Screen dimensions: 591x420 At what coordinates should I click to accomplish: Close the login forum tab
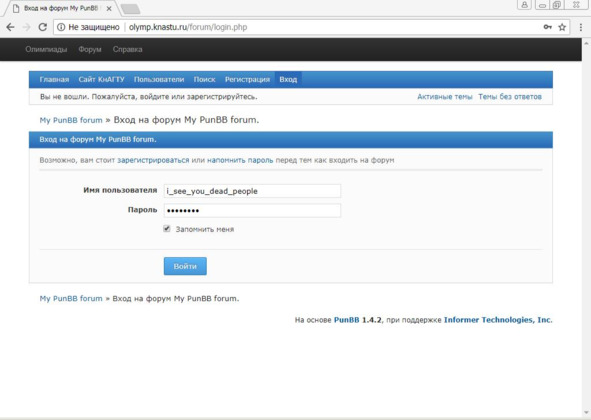tap(109, 8)
